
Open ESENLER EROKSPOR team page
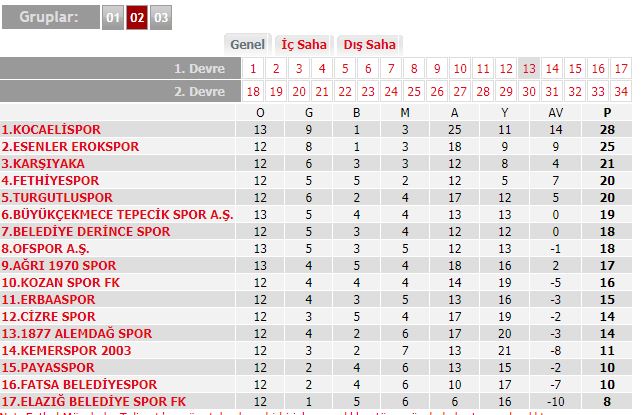tap(70, 147)
